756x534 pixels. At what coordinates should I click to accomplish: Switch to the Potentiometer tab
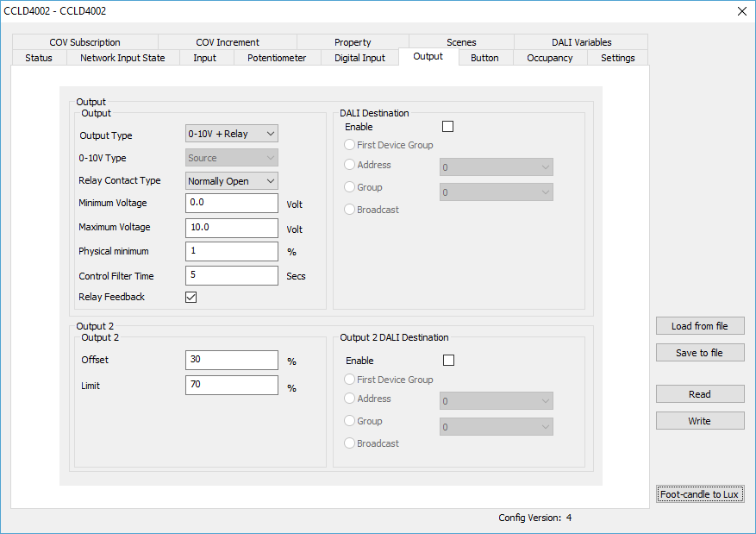coord(277,58)
